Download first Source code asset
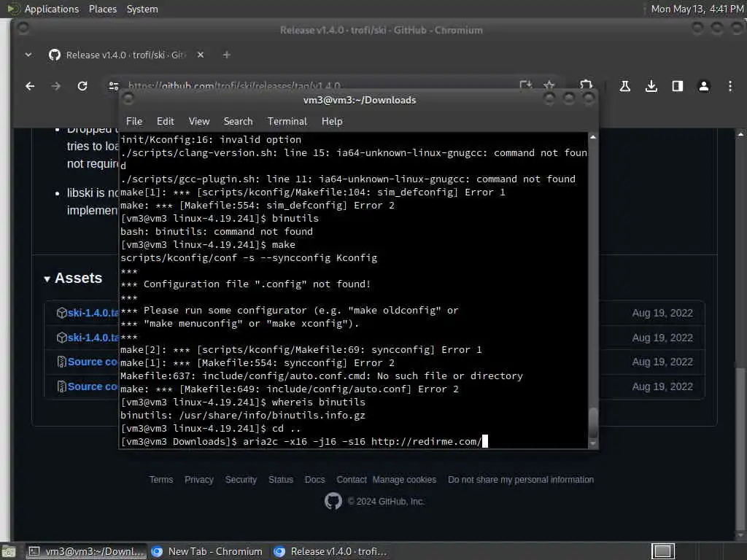Screen dimensions: 747x560 coord(93,362)
